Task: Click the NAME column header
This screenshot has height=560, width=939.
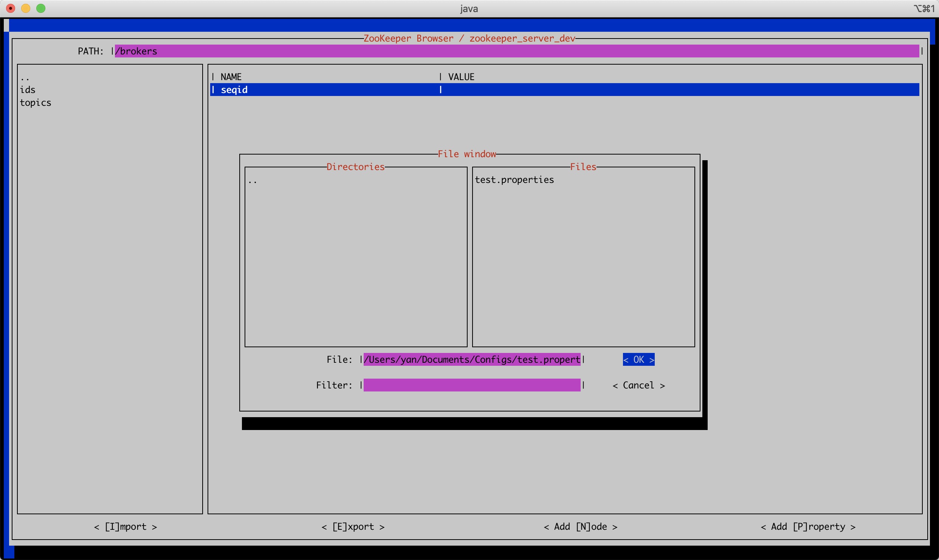Action: point(231,77)
